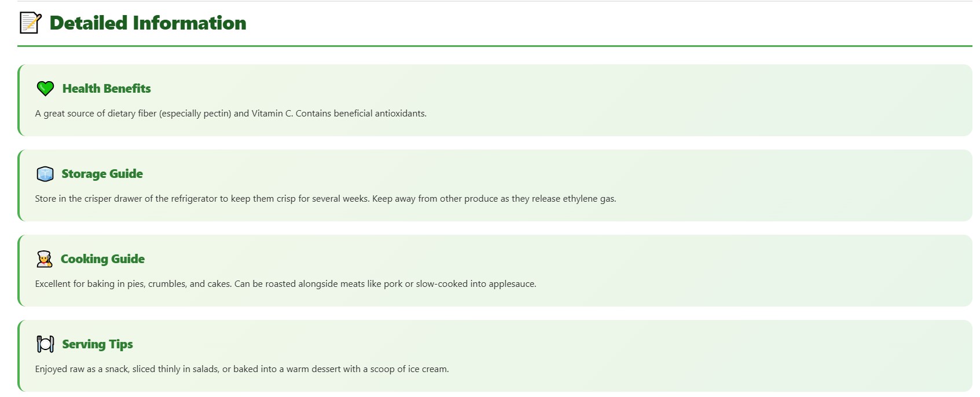Click the chef Cooking Guide icon
Viewport: 980px width, 397px height.
tap(45, 259)
